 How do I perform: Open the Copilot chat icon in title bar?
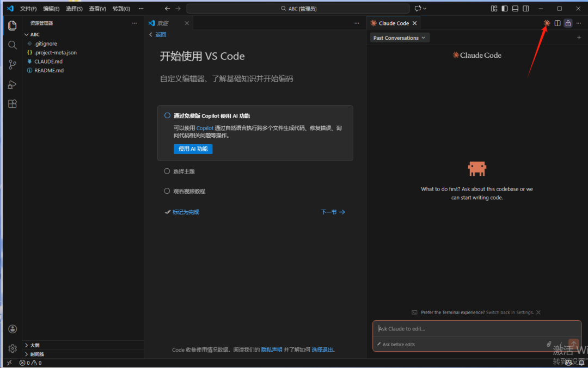coord(418,8)
